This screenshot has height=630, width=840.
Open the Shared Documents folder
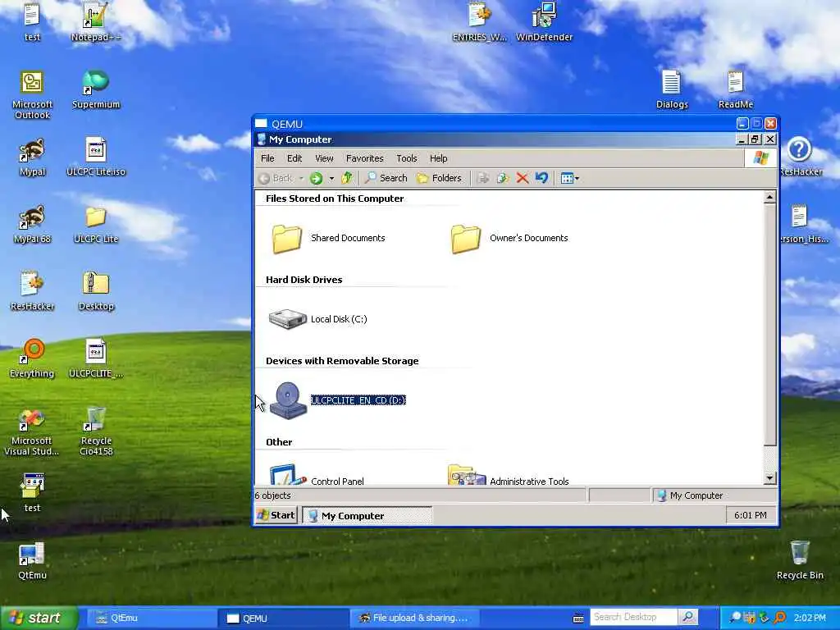coord(328,239)
